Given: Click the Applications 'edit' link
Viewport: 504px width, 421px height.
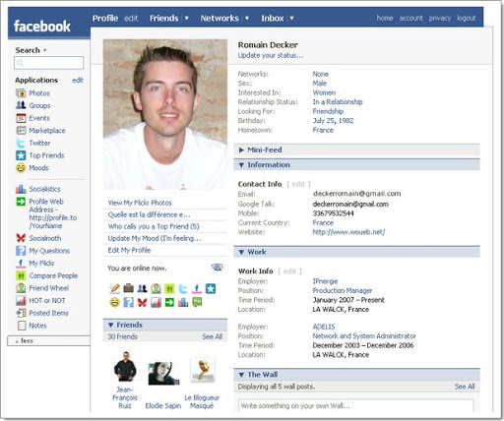Looking at the screenshot, I should pyautogui.click(x=78, y=81).
